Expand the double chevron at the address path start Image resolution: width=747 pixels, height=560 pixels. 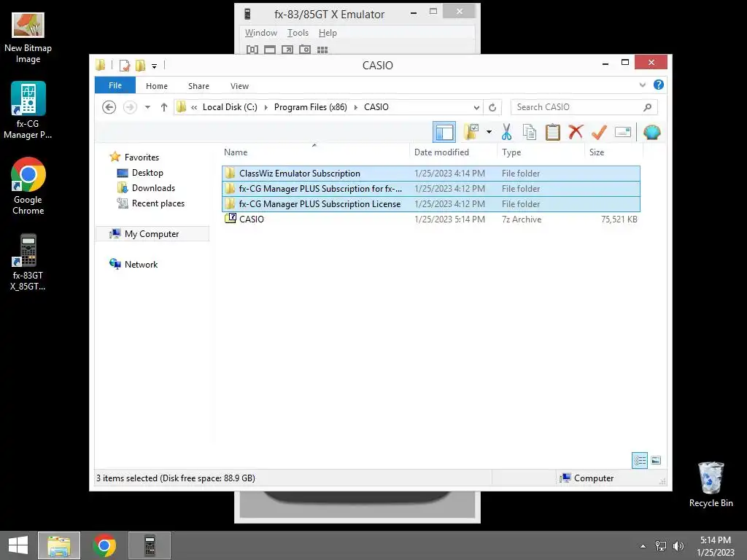point(194,108)
